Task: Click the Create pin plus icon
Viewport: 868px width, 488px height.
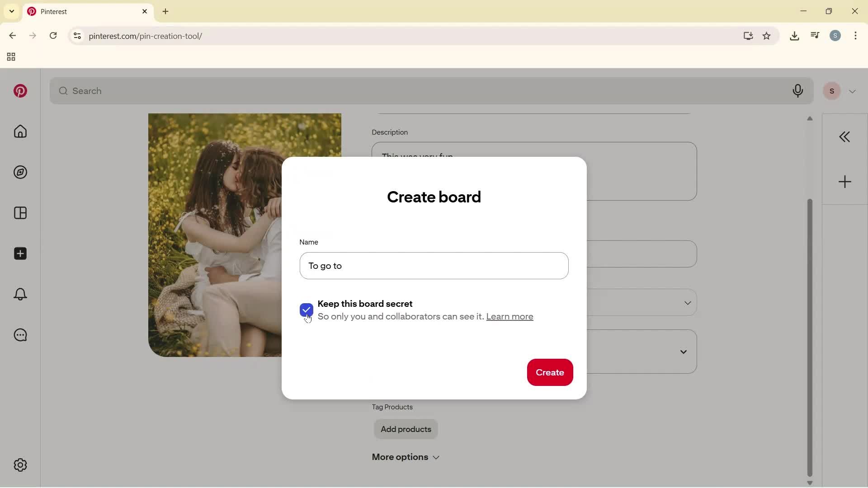Action: (x=20, y=253)
